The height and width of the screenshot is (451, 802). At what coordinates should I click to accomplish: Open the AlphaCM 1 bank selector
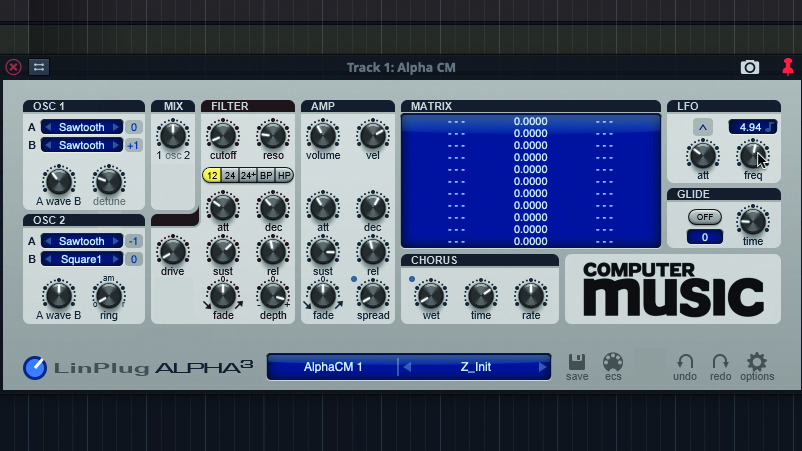tap(333, 367)
